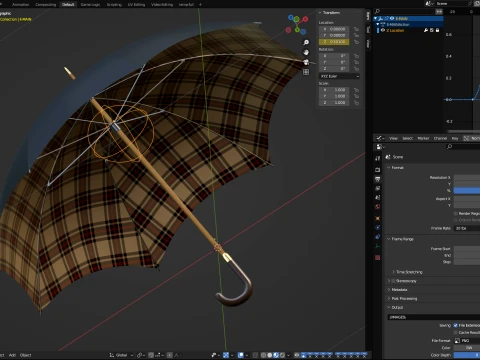This screenshot has width=480, height=360.
Task: Open the Video Editing workspace tab
Action: [162, 5]
